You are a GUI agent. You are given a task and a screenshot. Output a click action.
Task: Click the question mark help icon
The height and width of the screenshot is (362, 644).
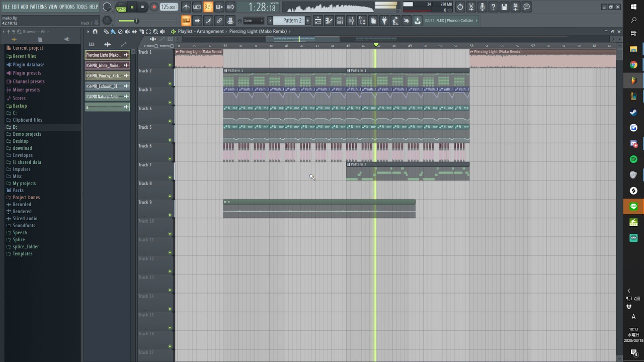[x=494, y=7]
